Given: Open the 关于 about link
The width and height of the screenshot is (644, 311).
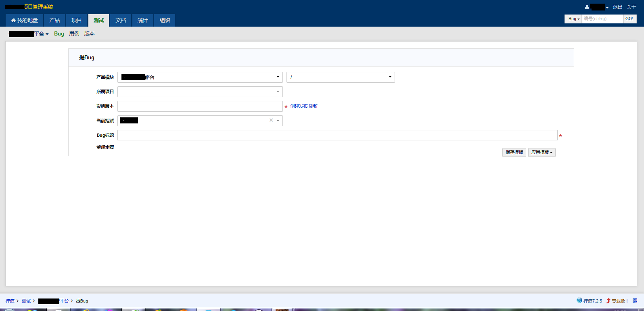Looking at the screenshot, I should (631, 7).
